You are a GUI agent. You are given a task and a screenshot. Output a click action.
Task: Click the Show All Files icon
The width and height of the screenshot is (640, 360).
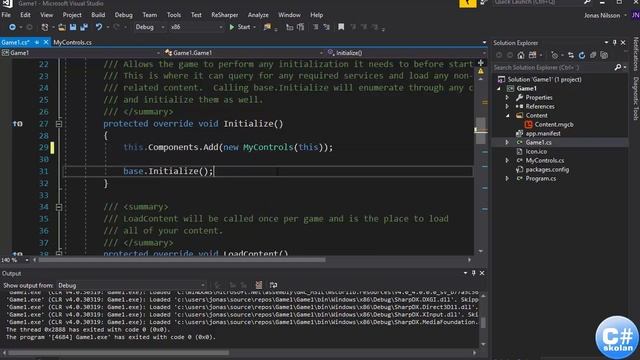[604, 55]
